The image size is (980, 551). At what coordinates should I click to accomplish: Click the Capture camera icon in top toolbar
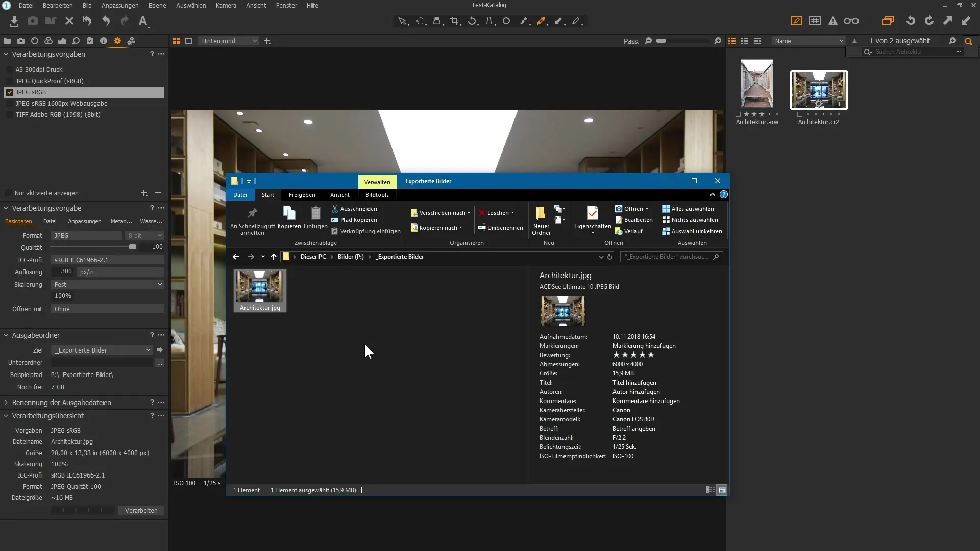click(33, 21)
